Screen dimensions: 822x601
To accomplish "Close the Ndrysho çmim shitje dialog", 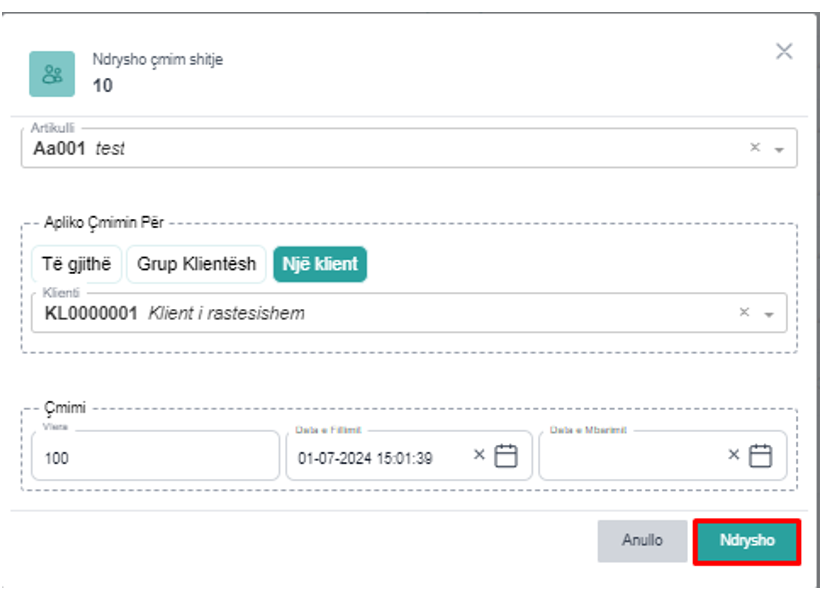I will pyautogui.click(x=784, y=52).
